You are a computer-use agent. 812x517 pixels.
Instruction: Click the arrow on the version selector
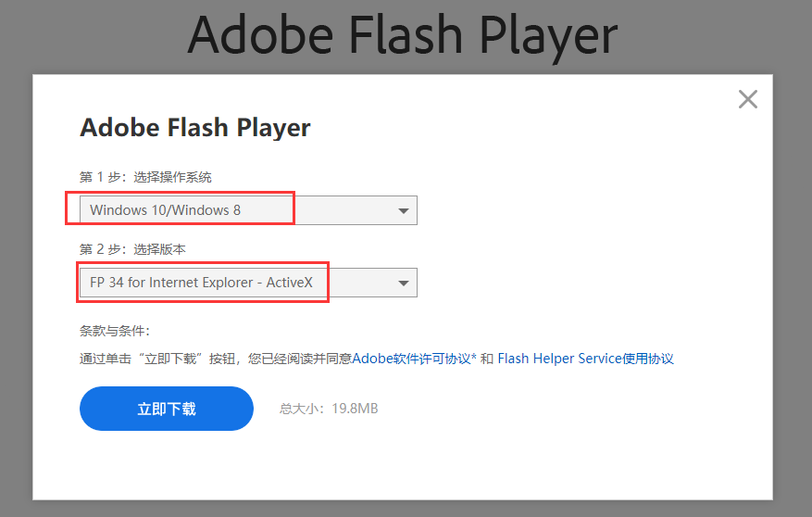pyautogui.click(x=404, y=284)
